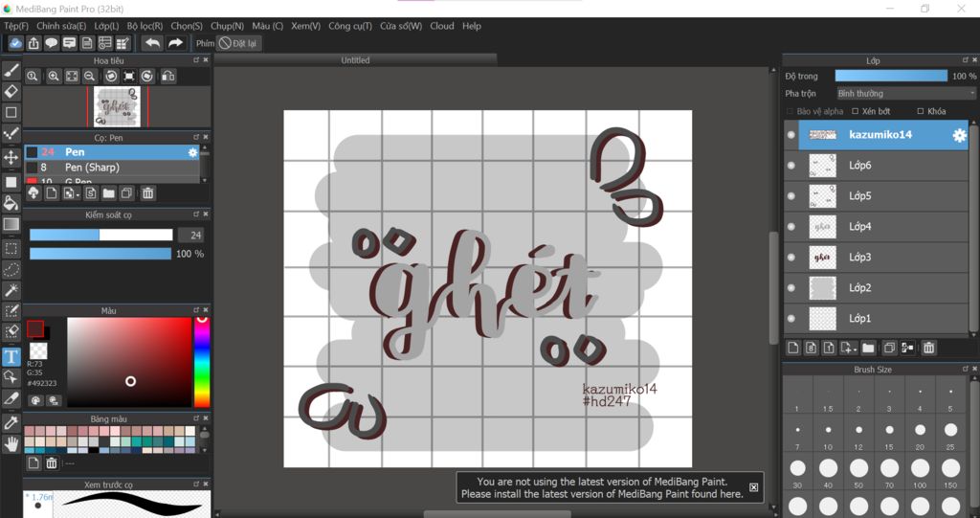980x518 pixels.
Task: Click the Đặt lại reset button
Action: click(237, 43)
